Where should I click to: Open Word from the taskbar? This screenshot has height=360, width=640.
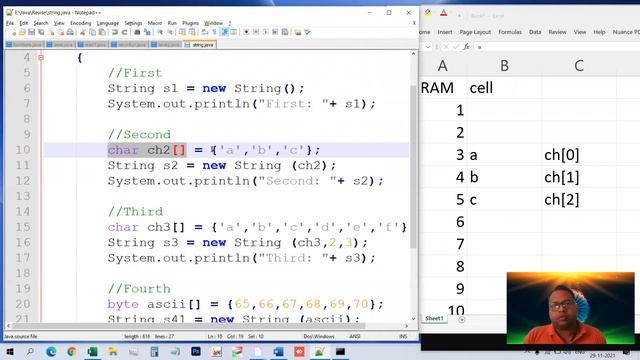coord(278,351)
